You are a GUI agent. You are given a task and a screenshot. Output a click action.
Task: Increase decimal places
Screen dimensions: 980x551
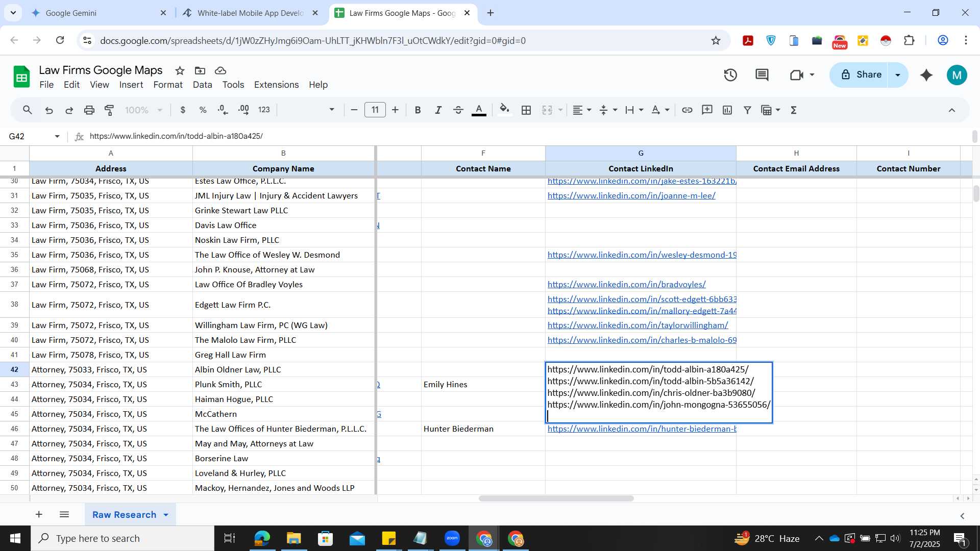tap(243, 110)
